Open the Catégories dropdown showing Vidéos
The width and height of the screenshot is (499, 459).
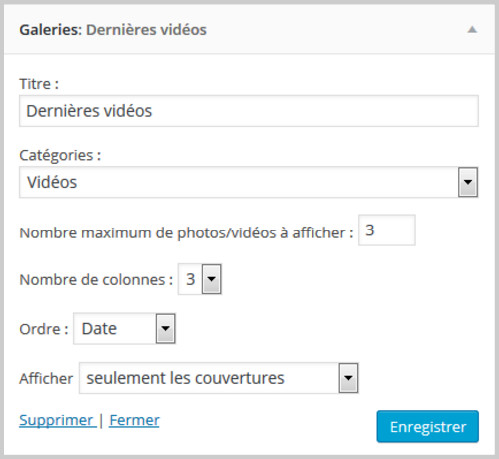249,182
